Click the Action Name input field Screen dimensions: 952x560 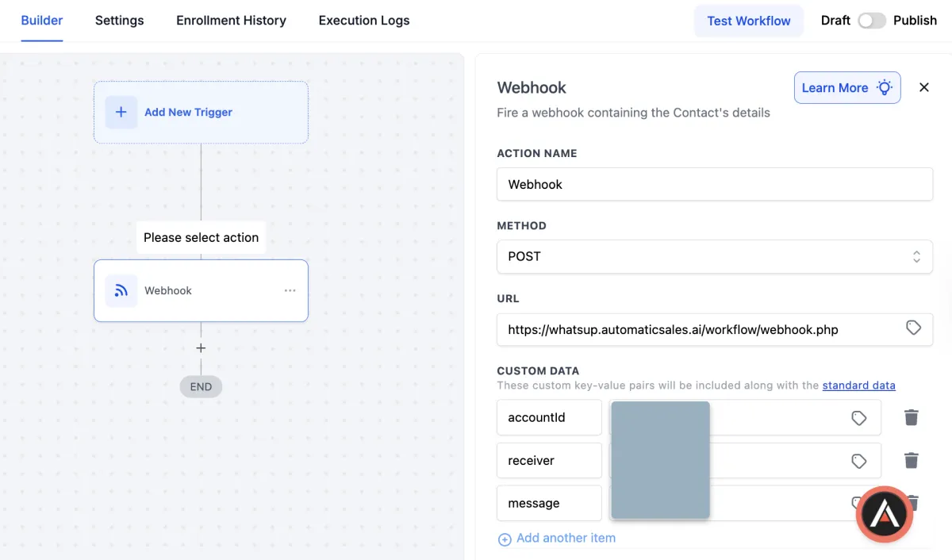714,184
